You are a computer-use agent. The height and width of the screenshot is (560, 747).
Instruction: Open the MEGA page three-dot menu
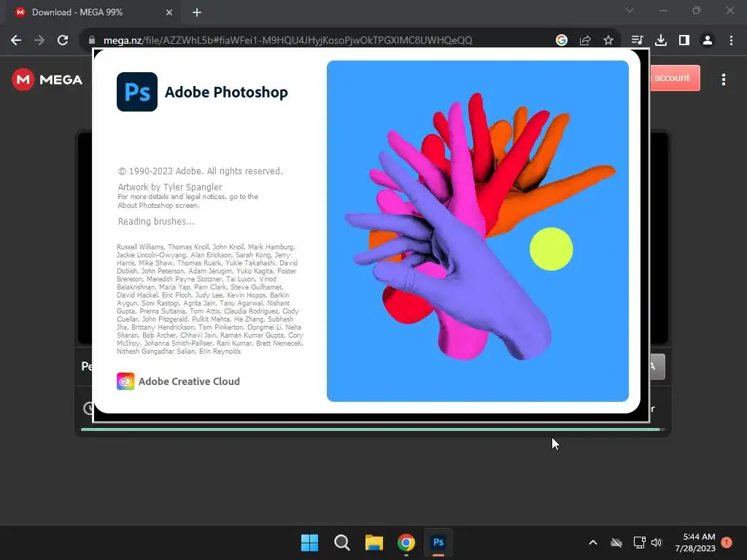point(723,79)
